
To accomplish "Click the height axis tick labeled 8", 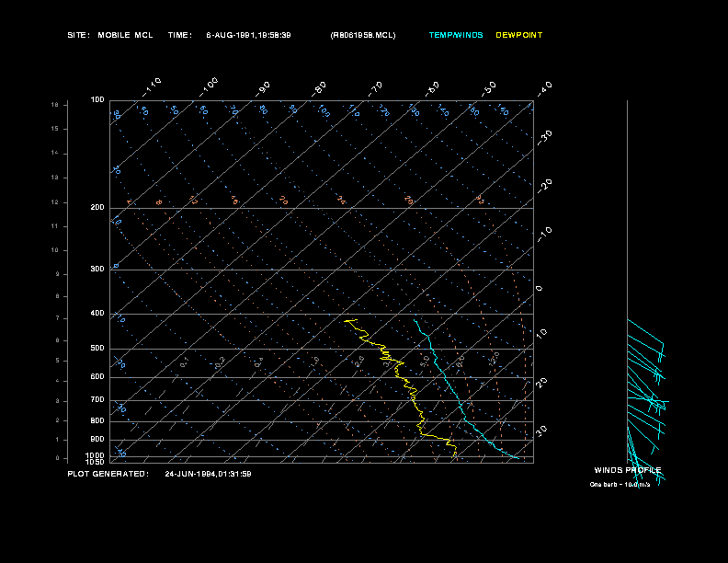I will tap(58, 296).
